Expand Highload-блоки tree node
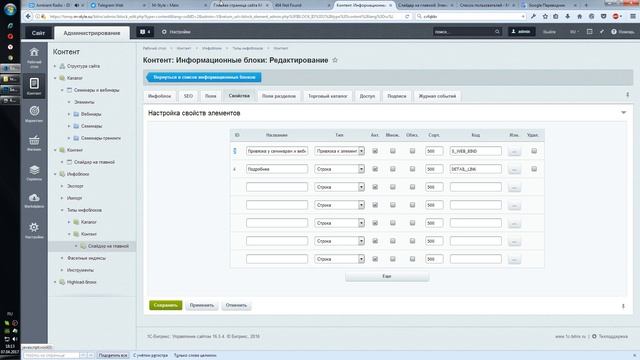The width and height of the screenshot is (640, 360). coord(55,282)
